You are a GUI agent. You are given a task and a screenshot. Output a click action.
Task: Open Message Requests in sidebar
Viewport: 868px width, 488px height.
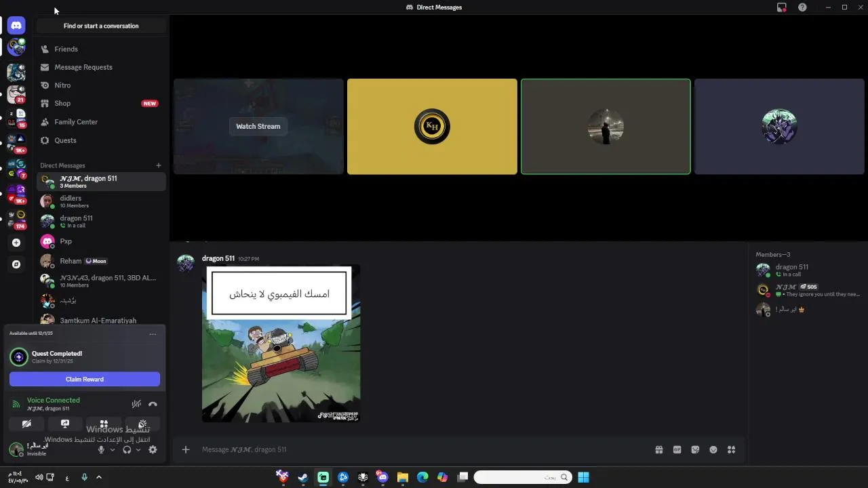(x=101, y=67)
